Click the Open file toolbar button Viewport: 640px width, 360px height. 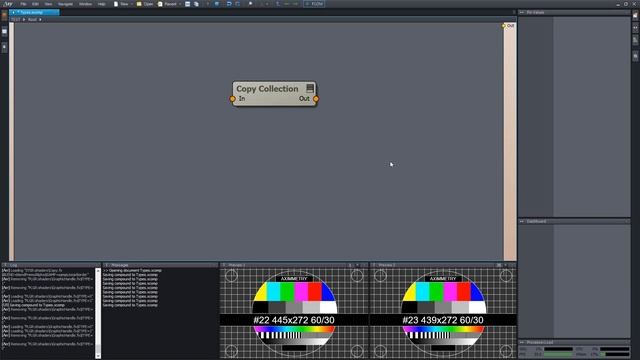coord(145,4)
